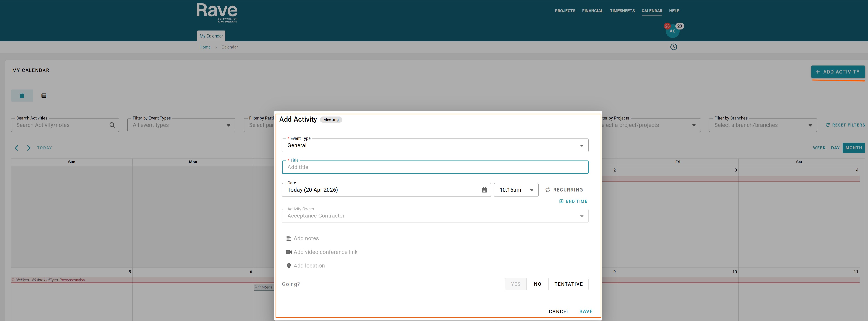Switch to calendar grid view icon
The height and width of the screenshot is (321, 868).
point(22,96)
